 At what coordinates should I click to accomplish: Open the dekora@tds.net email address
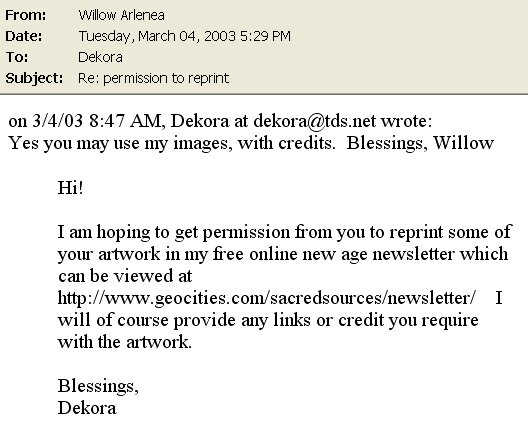coord(315,121)
